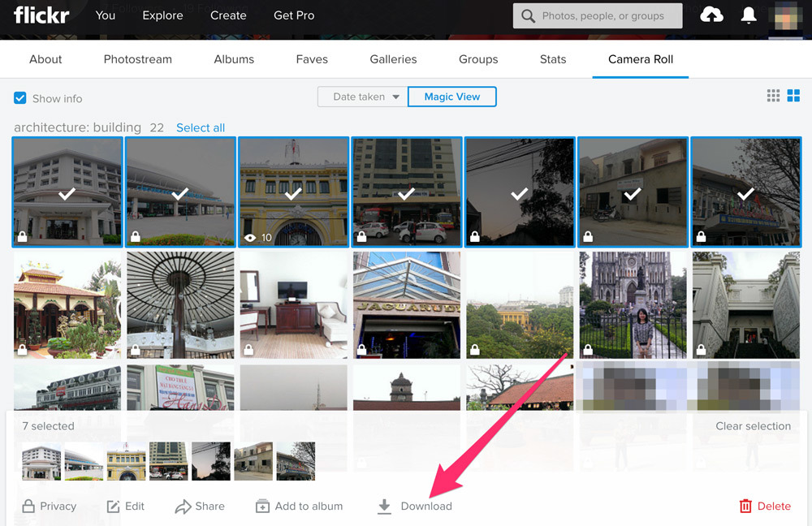812x526 pixels.
Task: Uncheck the Show info checkbox
Action: (20, 98)
